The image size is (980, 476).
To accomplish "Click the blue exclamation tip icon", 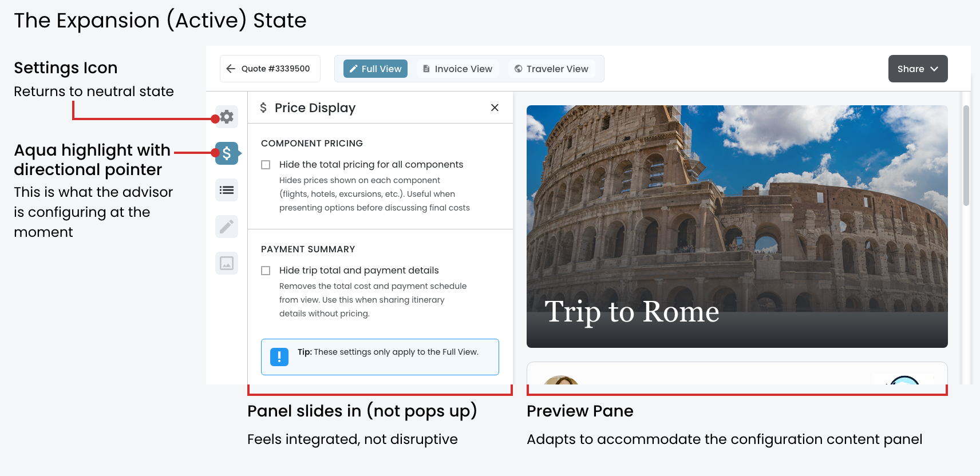I will (279, 357).
